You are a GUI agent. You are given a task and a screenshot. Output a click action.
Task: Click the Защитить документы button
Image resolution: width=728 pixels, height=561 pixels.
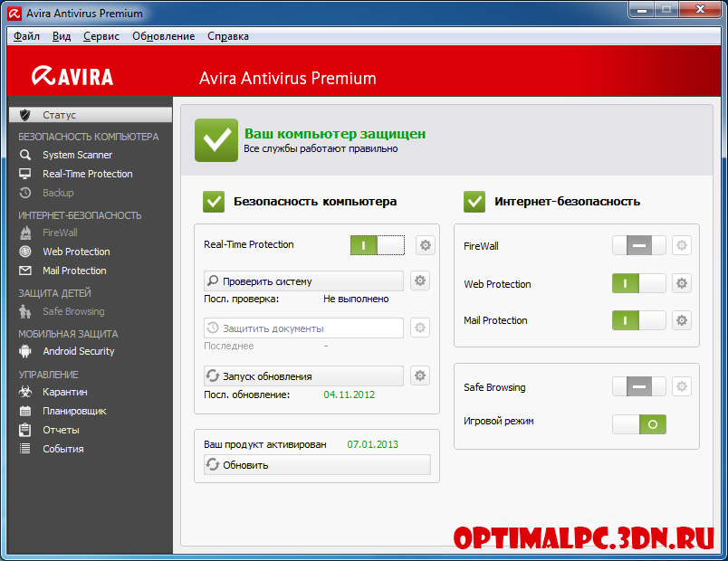(303, 328)
